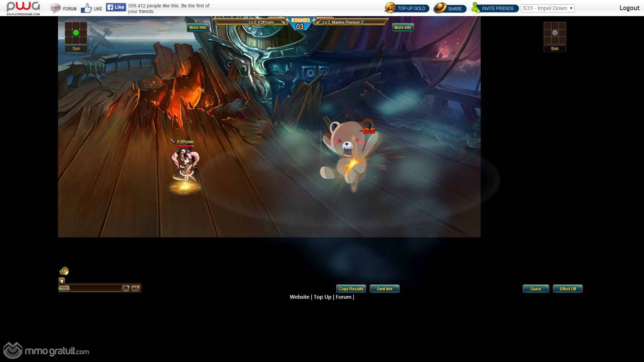Click the Quick battle button
This screenshot has height=362, width=644.
(x=536, y=289)
